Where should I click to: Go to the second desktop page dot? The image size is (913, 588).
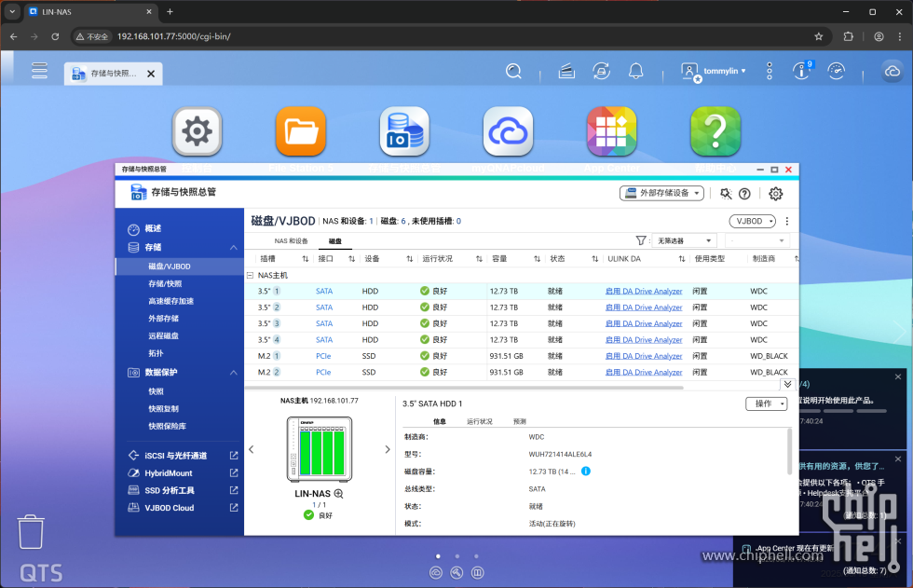pos(457,556)
